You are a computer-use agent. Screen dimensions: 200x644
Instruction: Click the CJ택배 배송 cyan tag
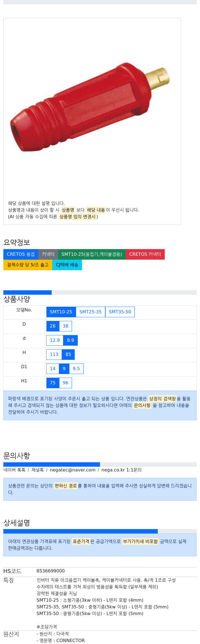click(x=67, y=265)
